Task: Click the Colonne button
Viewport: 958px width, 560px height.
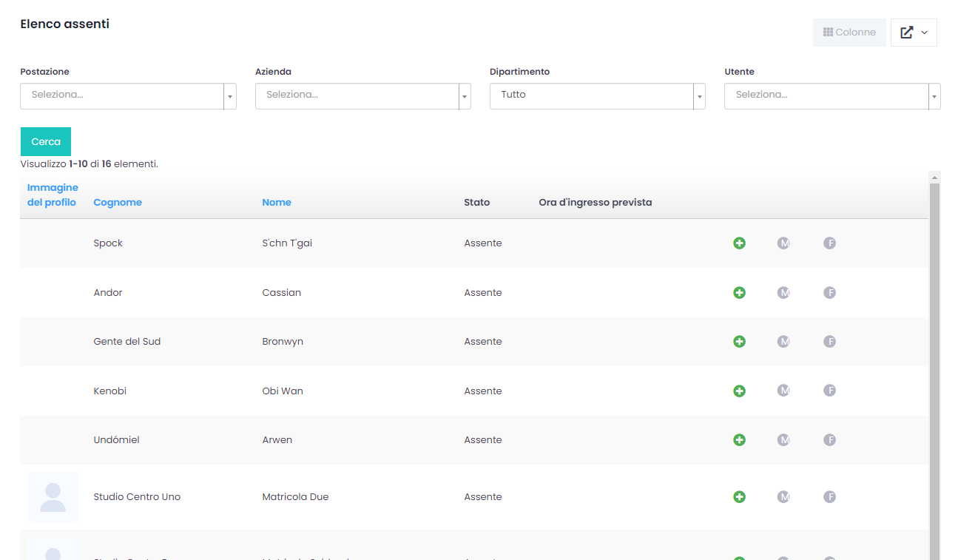Action: pyautogui.click(x=849, y=33)
